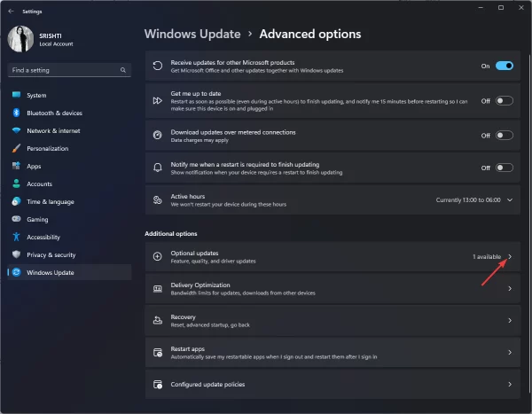
Task: Click the Network wifi icon
Action: pyautogui.click(x=16, y=130)
